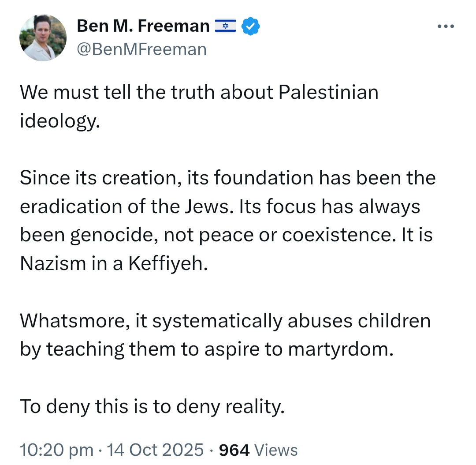Viewport: 476px width, 465px height.
Task: Click the 10:20 pm timestamp
Action: click(x=57, y=450)
